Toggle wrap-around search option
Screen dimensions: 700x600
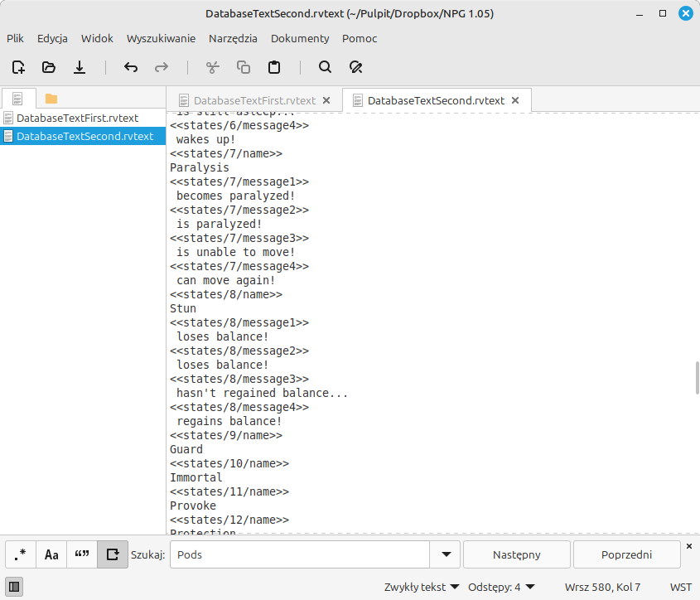[113, 554]
